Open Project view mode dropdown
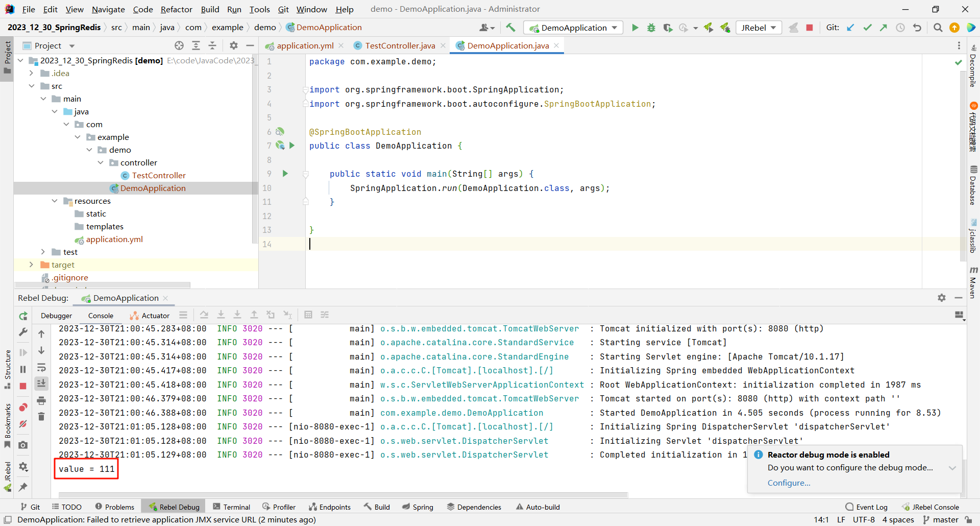The height and width of the screenshot is (526, 980). click(x=72, y=46)
